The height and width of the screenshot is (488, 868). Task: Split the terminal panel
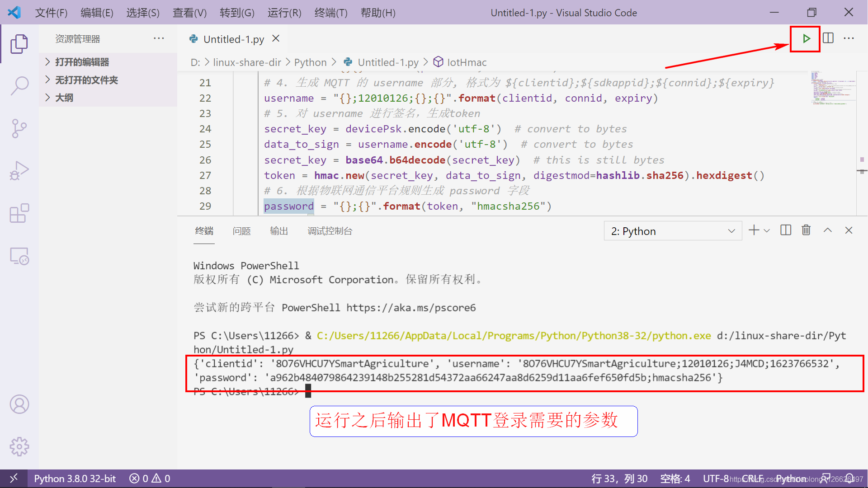(x=786, y=230)
